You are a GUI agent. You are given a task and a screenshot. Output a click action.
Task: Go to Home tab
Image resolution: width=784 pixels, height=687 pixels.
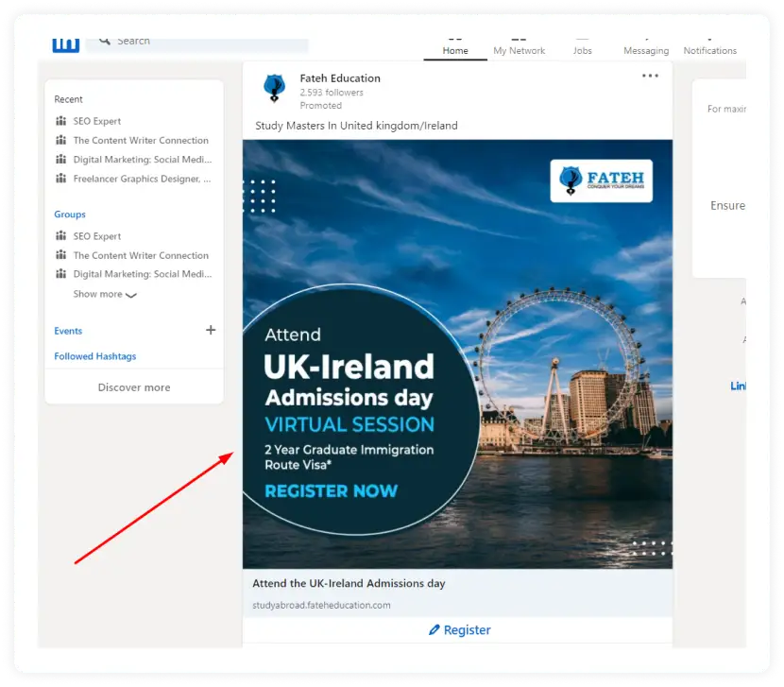pos(455,48)
